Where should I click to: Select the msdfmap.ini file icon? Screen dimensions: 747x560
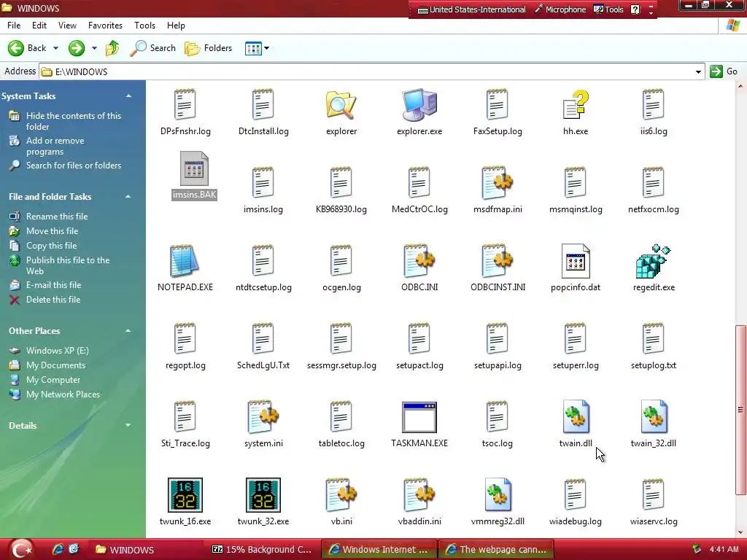pyautogui.click(x=498, y=183)
